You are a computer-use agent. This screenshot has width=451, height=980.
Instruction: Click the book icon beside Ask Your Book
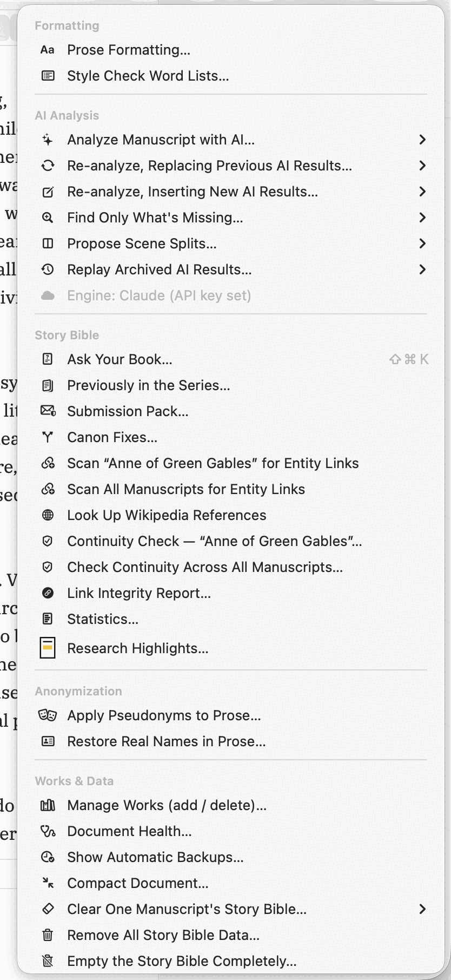[x=48, y=359]
